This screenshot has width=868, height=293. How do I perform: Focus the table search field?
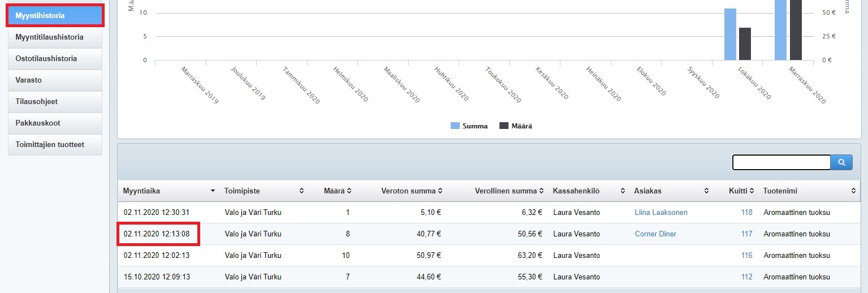[781, 162]
